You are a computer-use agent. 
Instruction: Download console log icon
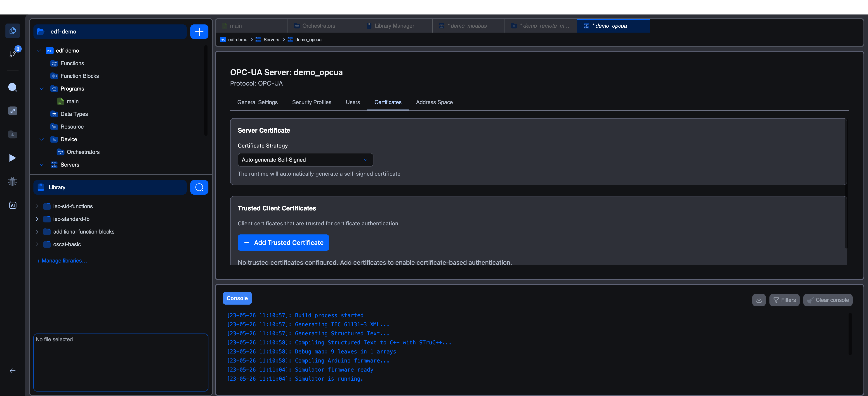point(759,300)
